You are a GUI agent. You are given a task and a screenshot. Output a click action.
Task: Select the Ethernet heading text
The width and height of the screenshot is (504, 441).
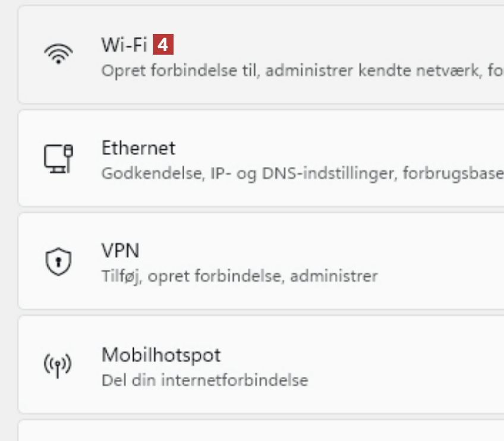click(x=138, y=148)
